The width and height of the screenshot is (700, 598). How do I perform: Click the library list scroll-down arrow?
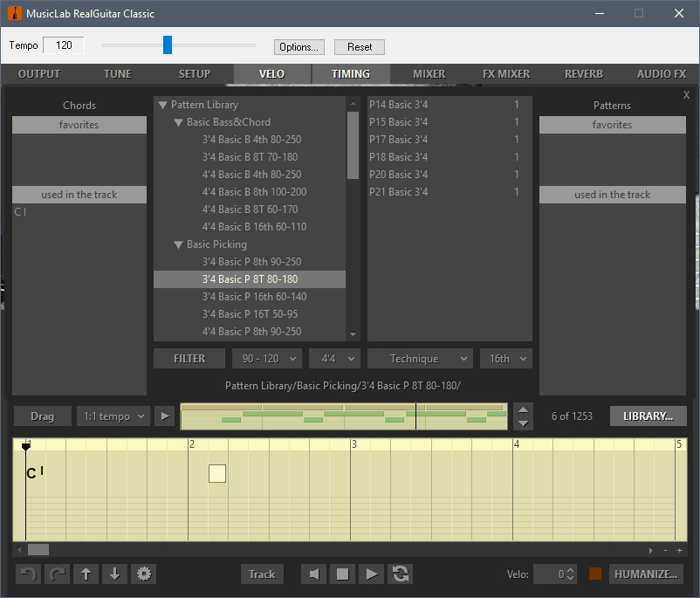coord(353,334)
